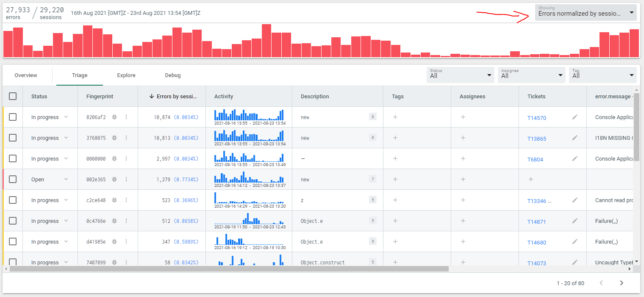Toggle the select-all checkbox in table header
This screenshot has height=297, width=644.
point(13,97)
